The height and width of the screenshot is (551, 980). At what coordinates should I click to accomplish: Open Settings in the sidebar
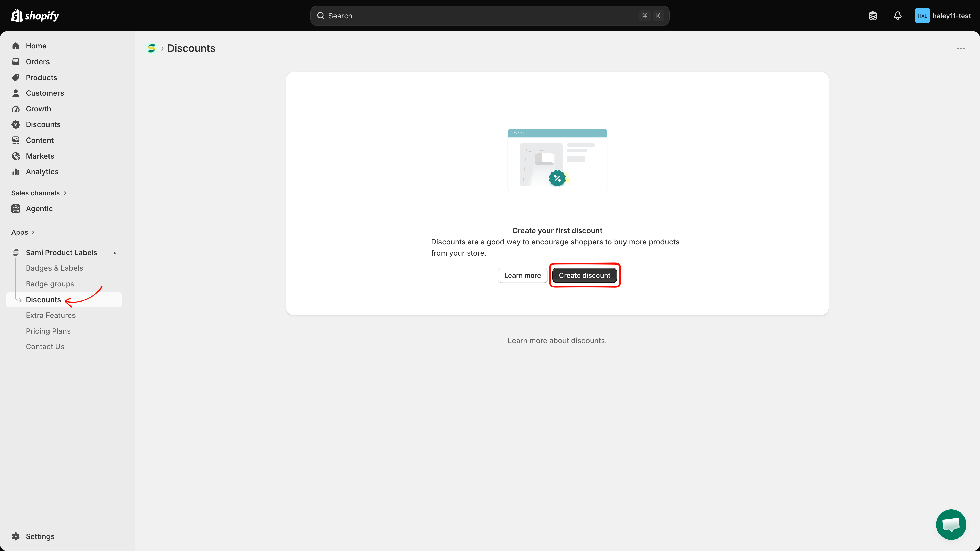click(40, 536)
